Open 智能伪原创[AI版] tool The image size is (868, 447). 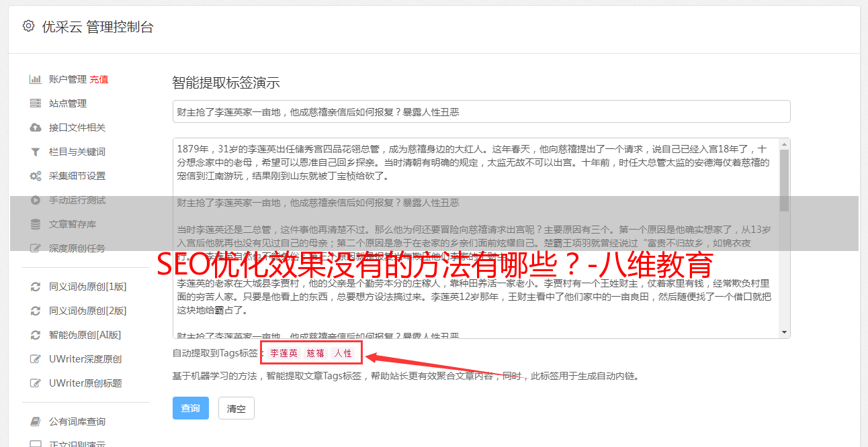point(85,335)
